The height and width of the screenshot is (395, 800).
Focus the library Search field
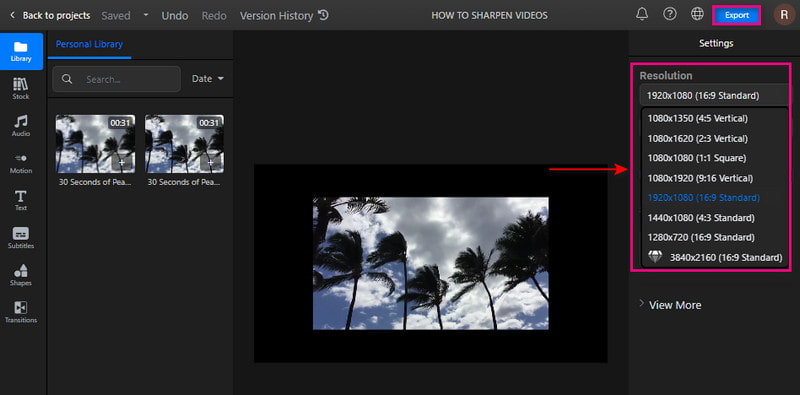[116, 79]
